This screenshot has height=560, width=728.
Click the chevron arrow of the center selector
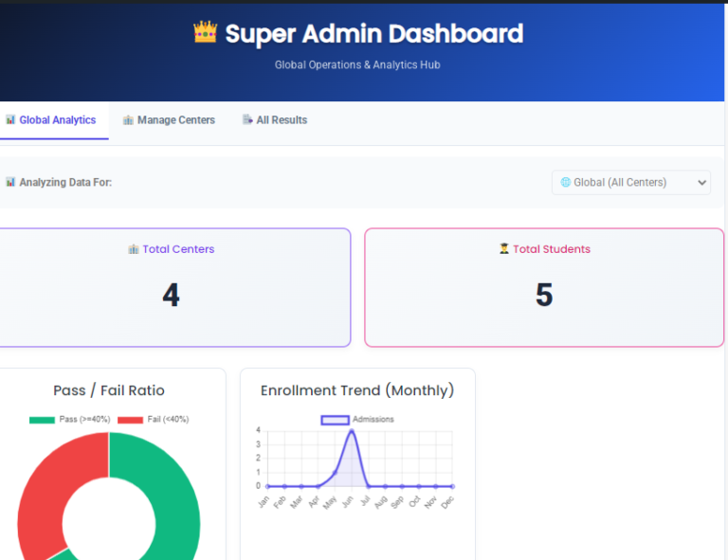(x=701, y=183)
